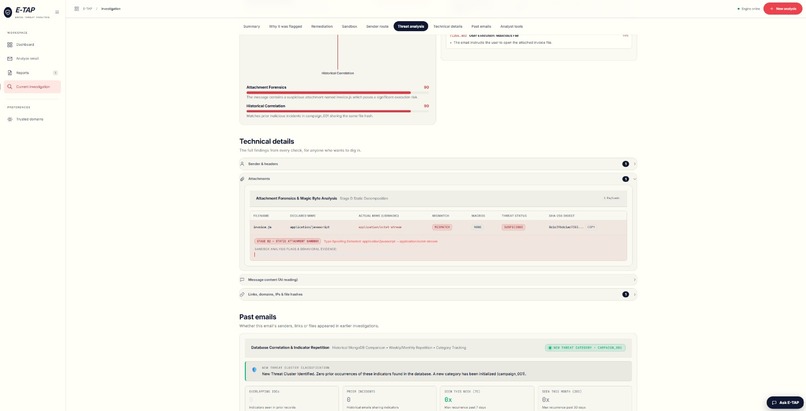
Task: Collapse sidebar with the hamburger icon
Action: pos(57,12)
